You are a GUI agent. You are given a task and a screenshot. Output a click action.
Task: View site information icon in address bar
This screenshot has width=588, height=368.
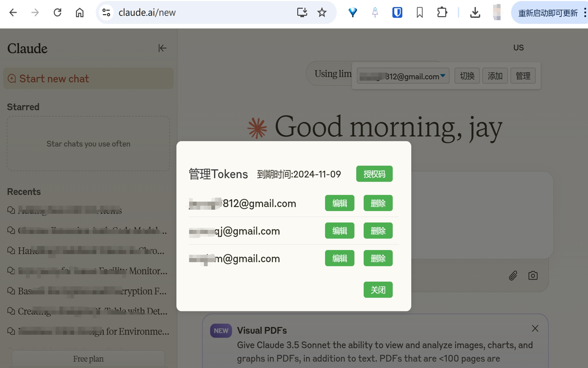[x=106, y=12]
